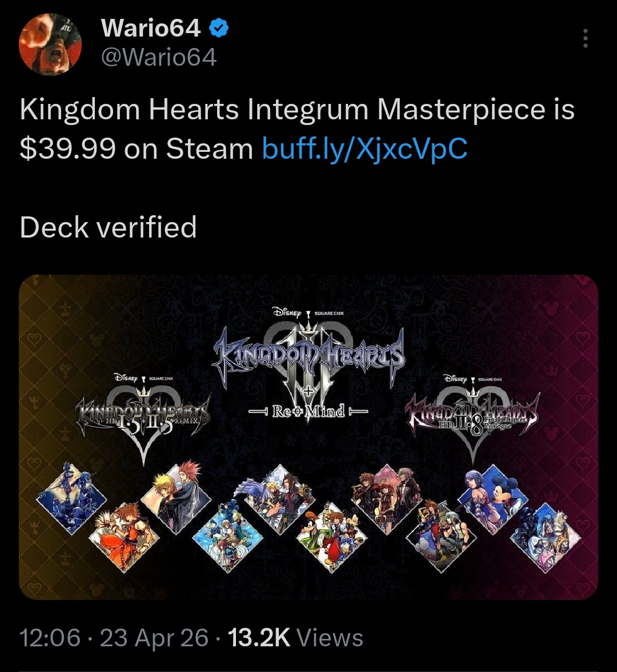Click the @Wario64 handle

[x=159, y=58]
